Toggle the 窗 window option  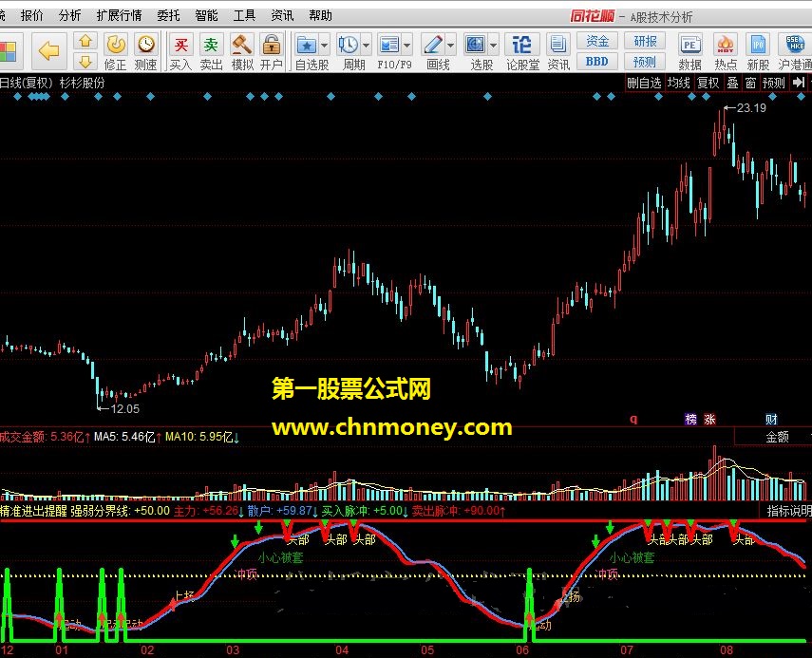pos(750,83)
